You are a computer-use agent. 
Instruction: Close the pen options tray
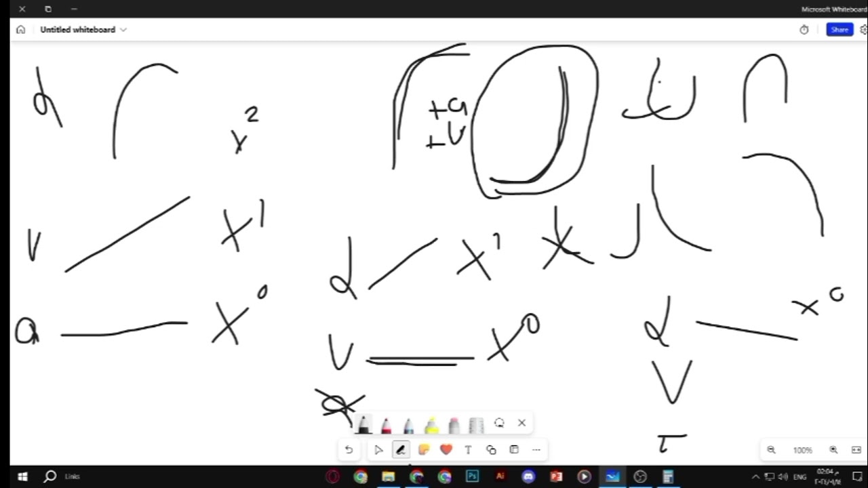pyautogui.click(x=521, y=423)
